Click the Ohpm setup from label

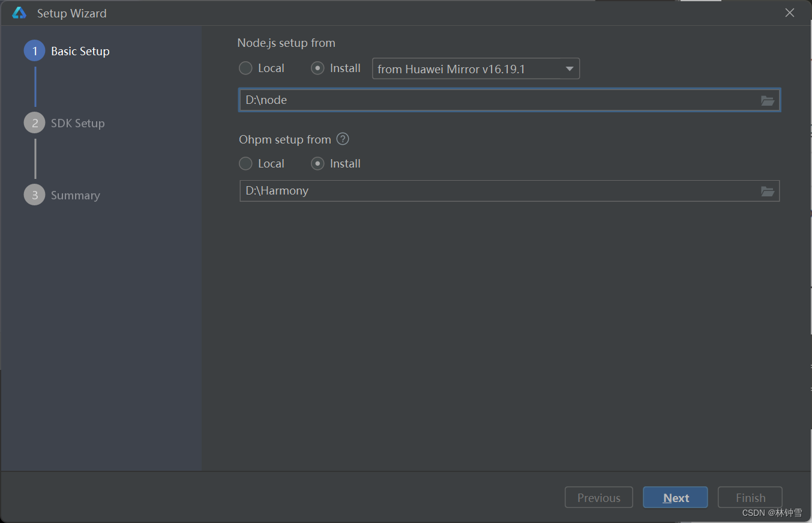click(x=285, y=139)
